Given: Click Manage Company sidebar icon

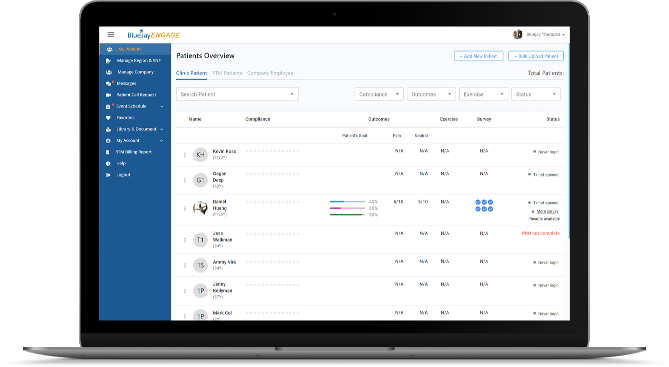Looking at the screenshot, I should click(x=109, y=73).
